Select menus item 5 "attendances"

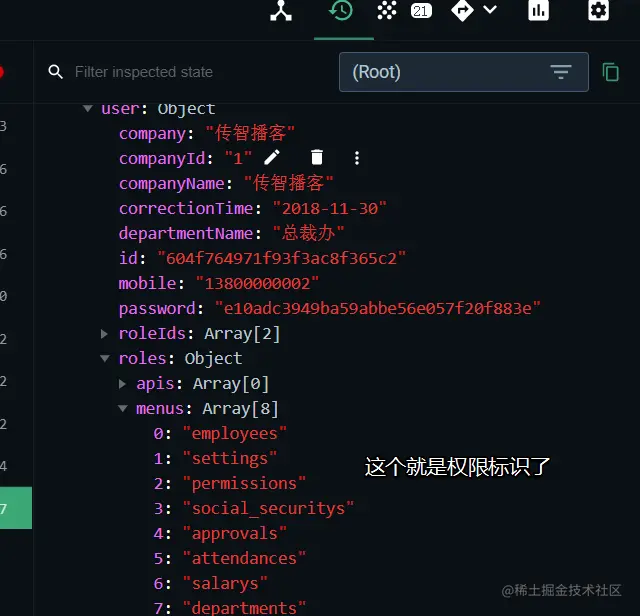pyautogui.click(x=229, y=558)
